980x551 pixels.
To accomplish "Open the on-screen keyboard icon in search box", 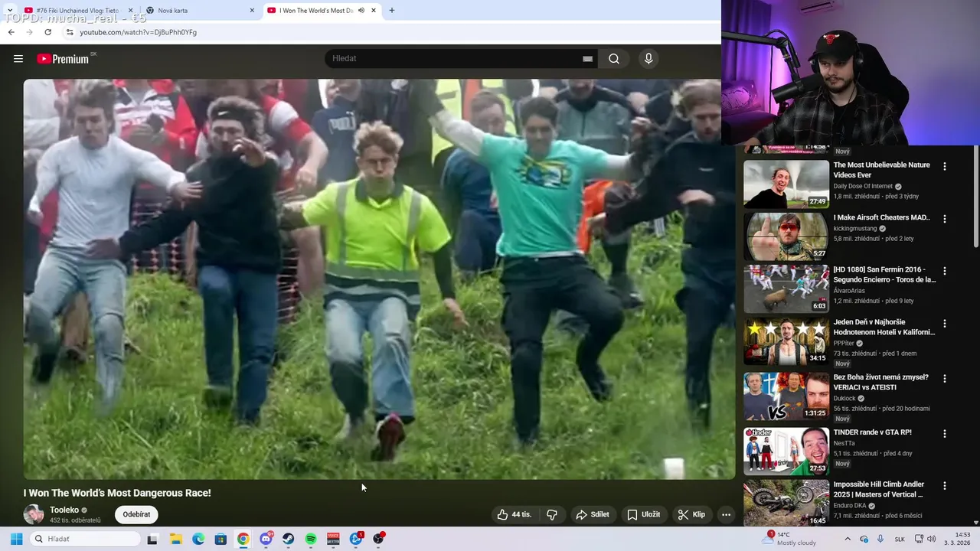I will [587, 59].
